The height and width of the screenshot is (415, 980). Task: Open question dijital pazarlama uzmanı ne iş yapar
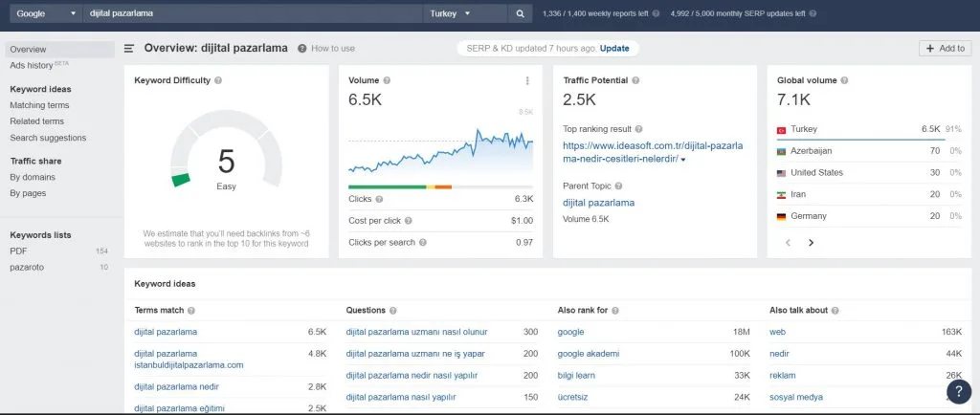[415, 354]
